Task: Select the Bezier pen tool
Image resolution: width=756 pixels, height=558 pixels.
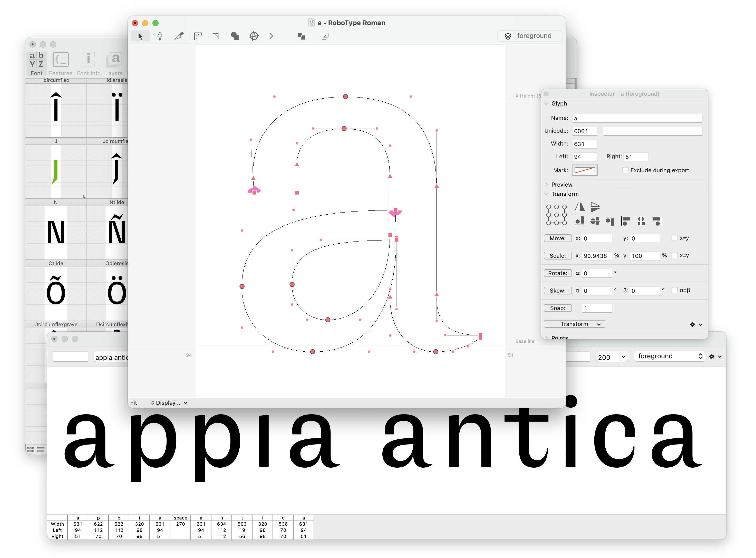Action: pos(160,36)
